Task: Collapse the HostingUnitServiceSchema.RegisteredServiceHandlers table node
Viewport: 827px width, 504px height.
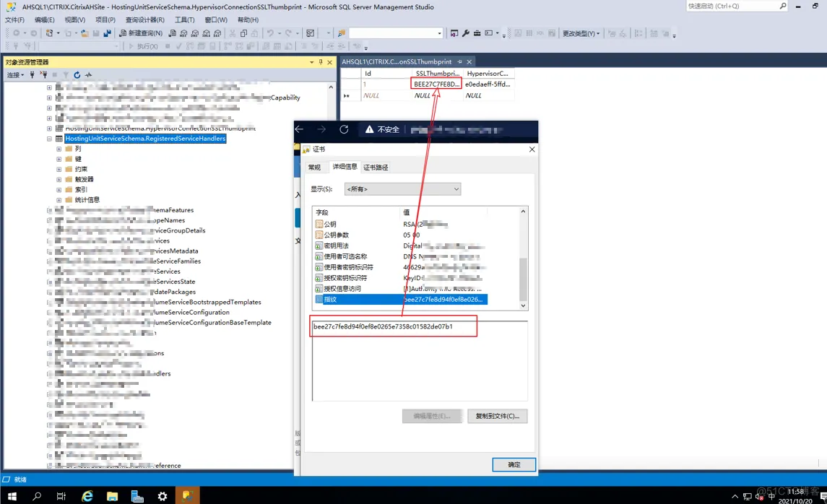Action: (x=49, y=139)
